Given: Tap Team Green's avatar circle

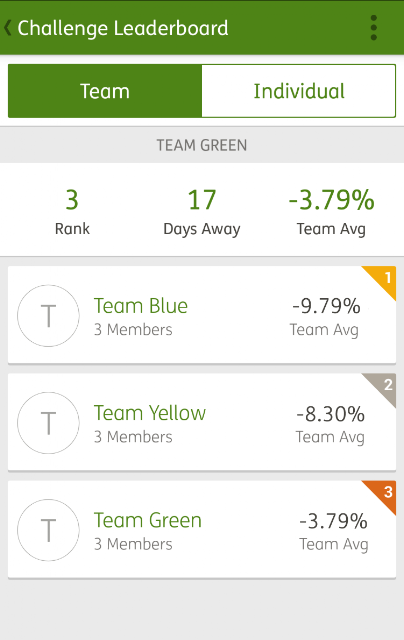Looking at the screenshot, I should 48,530.
